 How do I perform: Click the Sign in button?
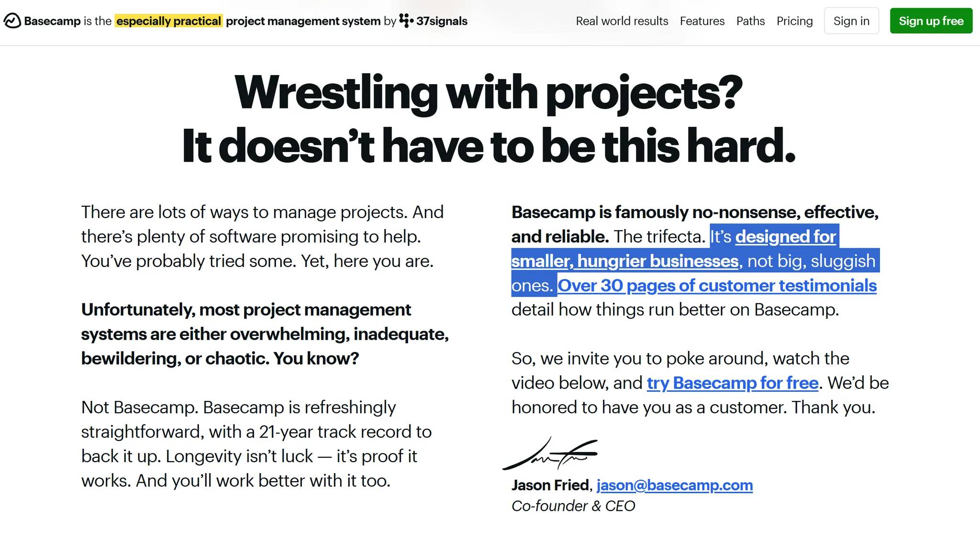click(851, 21)
